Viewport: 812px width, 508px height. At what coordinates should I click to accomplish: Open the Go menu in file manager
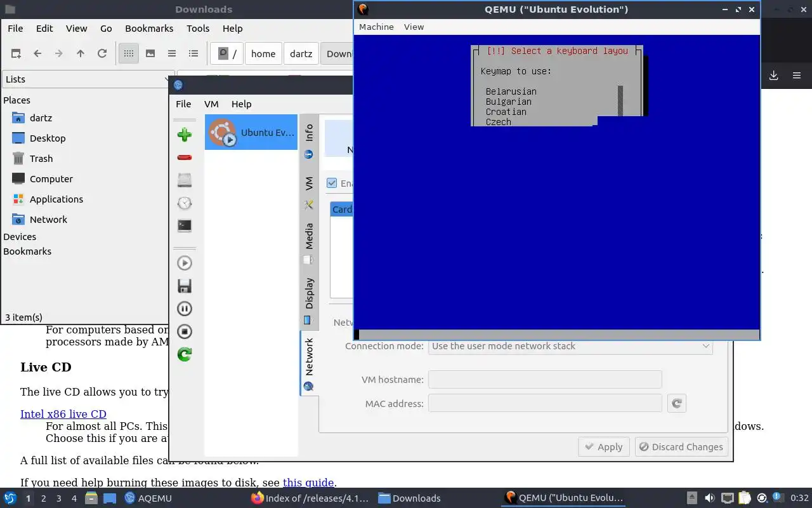click(106, 28)
